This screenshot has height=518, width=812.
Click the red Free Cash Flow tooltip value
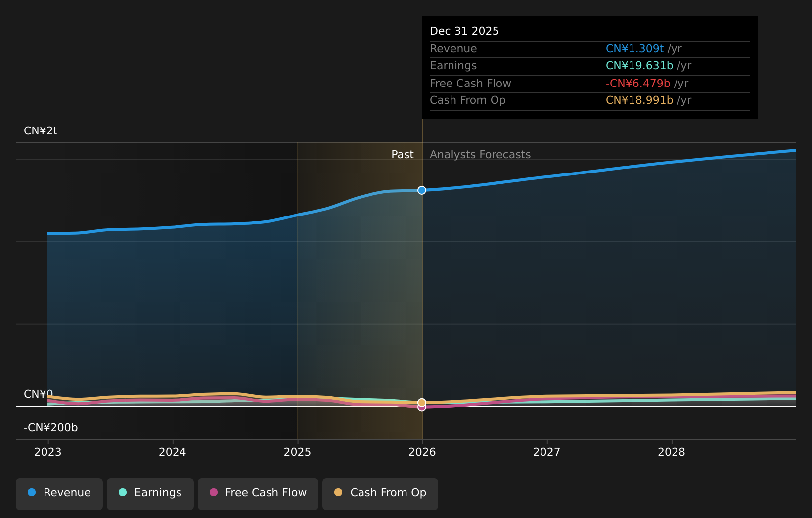637,84
